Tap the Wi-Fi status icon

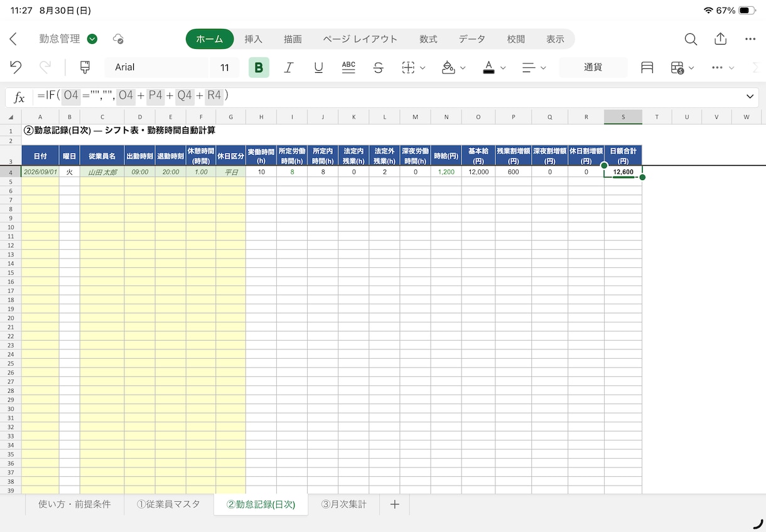[x=708, y=11]
